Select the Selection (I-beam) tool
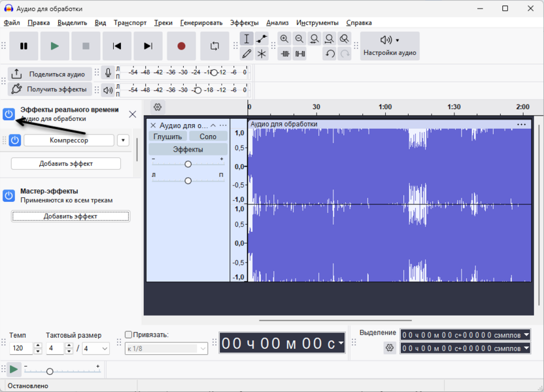Image resolution: width=544 pixels, height=392 pixels. click(x=246, y=39)
